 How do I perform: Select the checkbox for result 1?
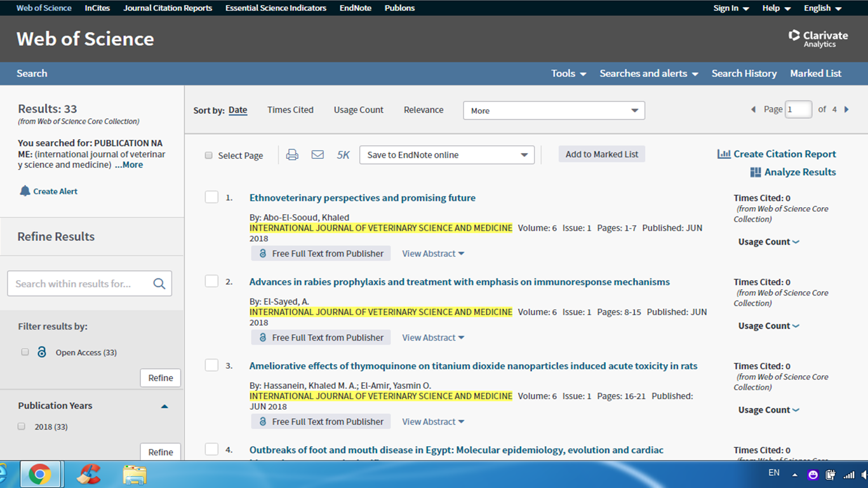coord(211,198)
